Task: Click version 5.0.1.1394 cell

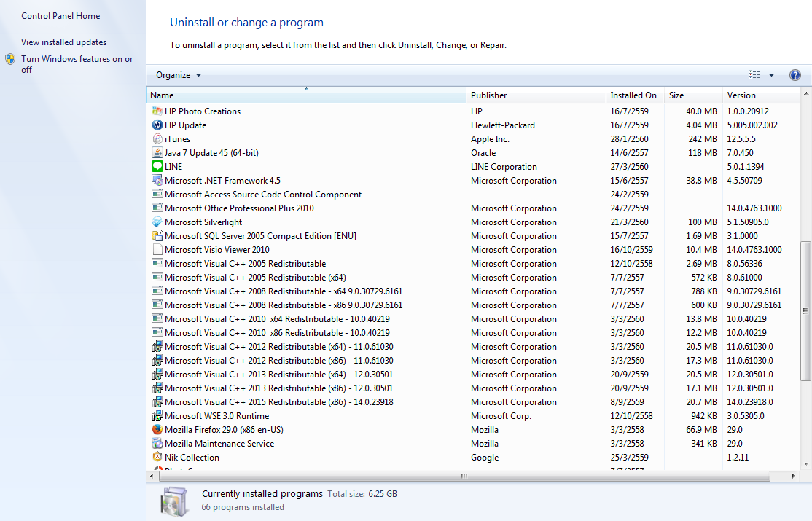Action: (x=745, y=167)
